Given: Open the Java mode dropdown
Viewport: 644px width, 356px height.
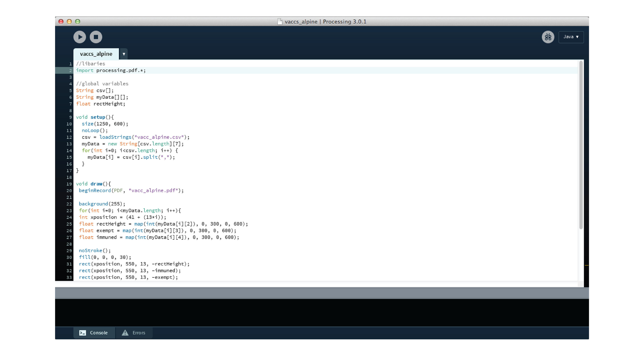Looking at the screenshot, I should click(x=571, y=37).
